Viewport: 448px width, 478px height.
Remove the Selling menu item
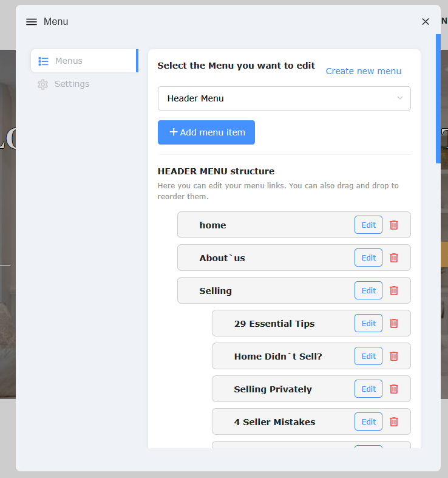[393, 290]
